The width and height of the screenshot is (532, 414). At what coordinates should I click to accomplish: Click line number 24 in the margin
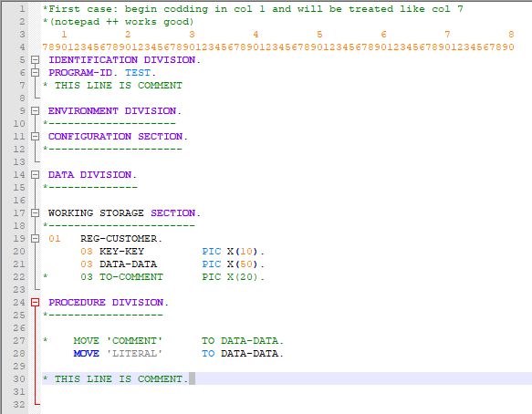click(x=19, y=303)
